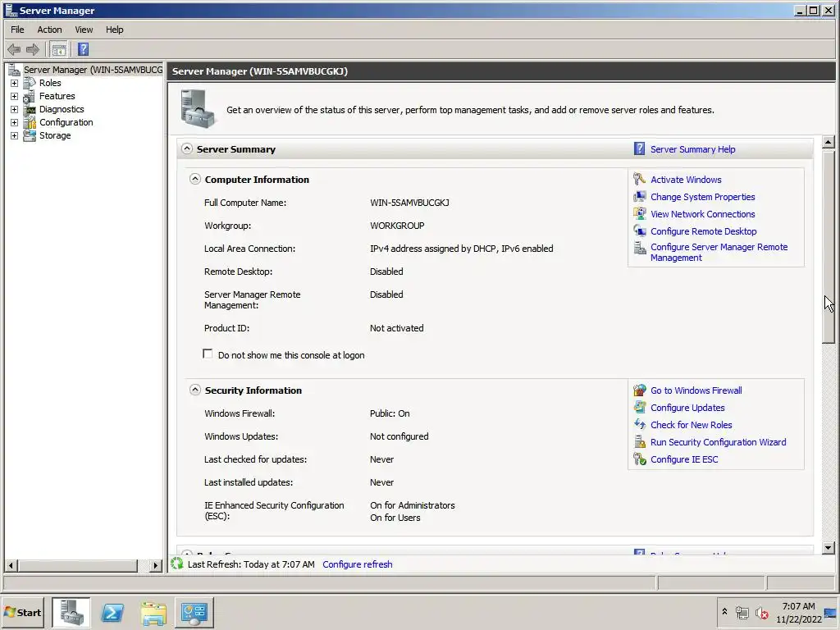Click the tree pane horizontal scroll left arrow

pyautogui.click(x=11, y=565)
